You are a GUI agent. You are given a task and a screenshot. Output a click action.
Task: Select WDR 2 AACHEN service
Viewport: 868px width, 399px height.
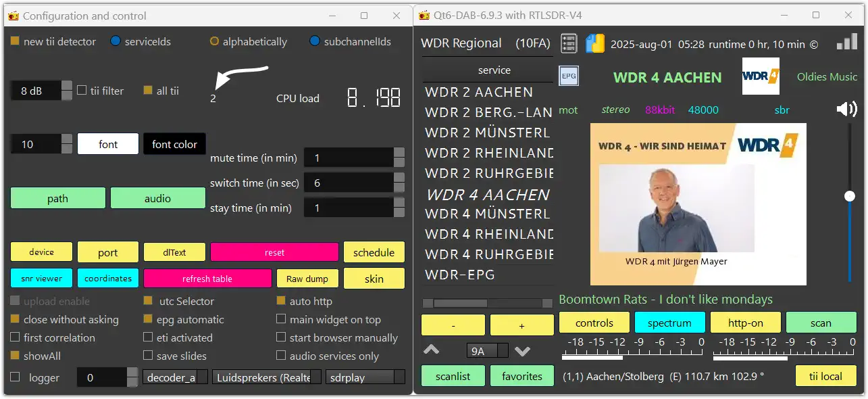(x=479, y=92)
